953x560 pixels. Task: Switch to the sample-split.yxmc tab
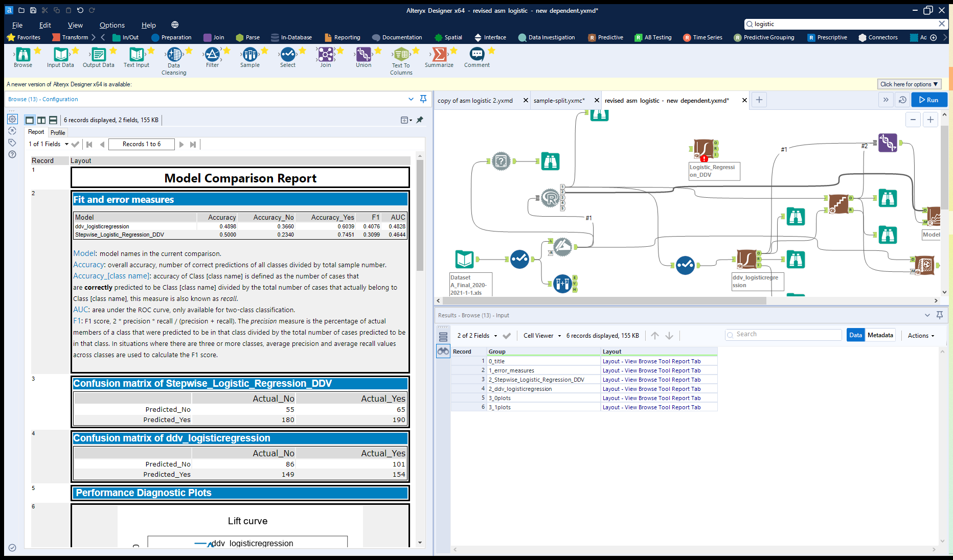pos(559,101)
